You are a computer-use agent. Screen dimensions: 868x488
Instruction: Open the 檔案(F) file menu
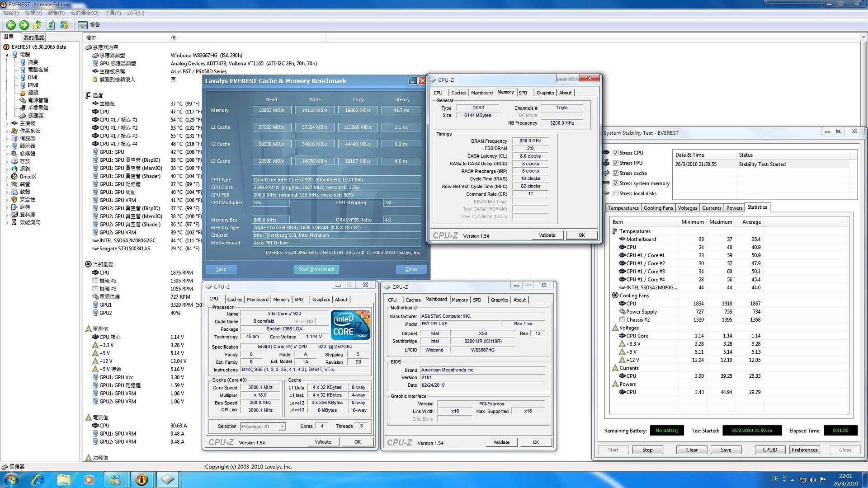11,13
